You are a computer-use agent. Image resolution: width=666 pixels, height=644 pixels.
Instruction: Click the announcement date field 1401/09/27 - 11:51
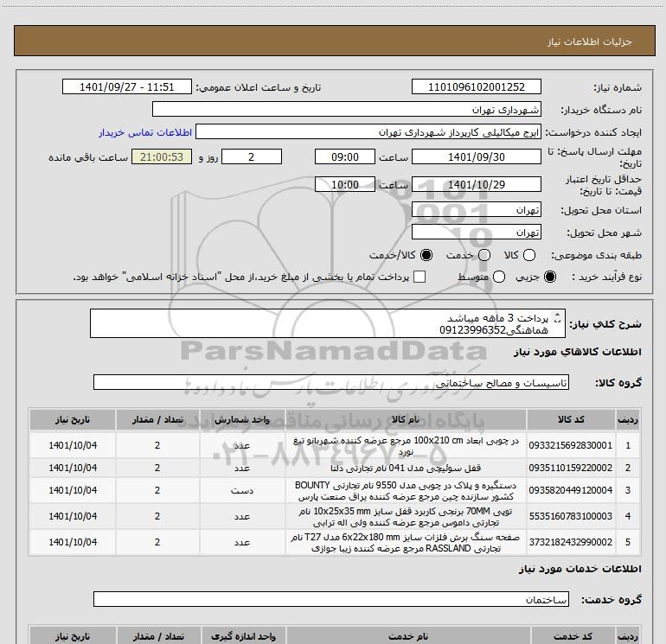pos(127,86)
